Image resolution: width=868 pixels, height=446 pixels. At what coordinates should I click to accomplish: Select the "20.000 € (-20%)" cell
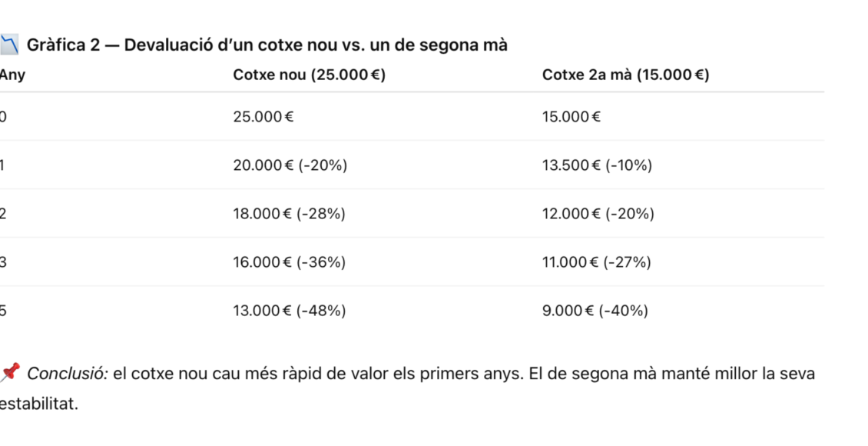pyautogui.click(x=290, y=165)
